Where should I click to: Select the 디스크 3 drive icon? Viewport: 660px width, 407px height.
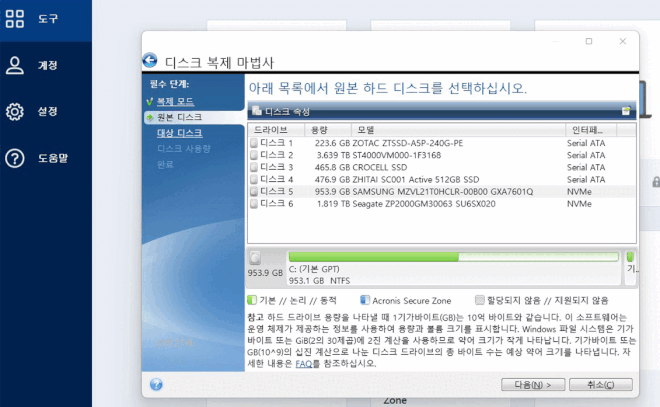254,168
